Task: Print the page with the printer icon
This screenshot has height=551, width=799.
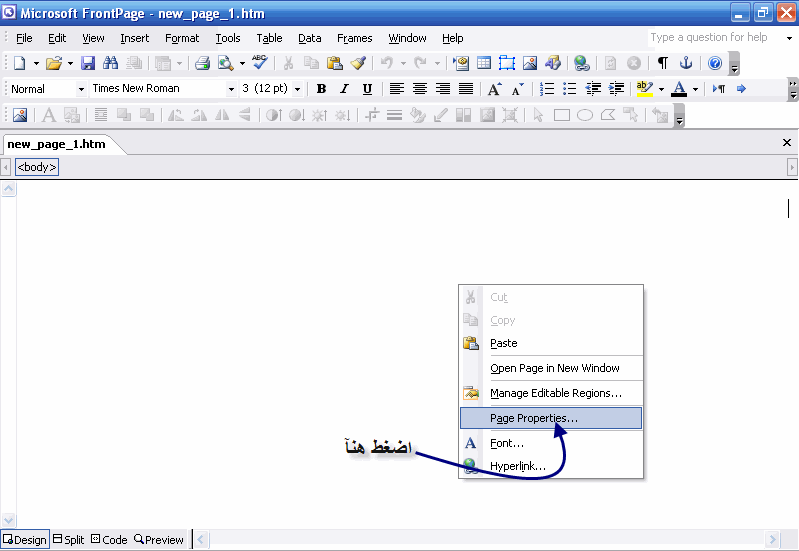Action: [x=203, y=63]
